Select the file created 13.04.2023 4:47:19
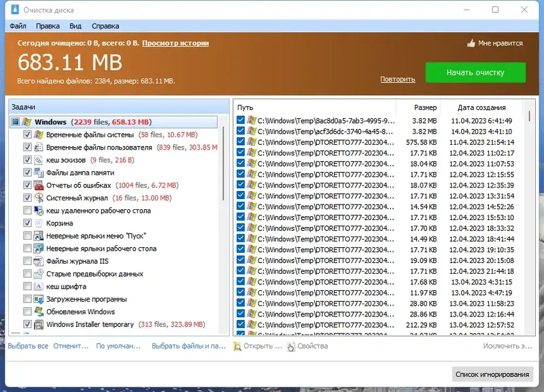Image resolution: width=544 pixels, height=392 pixels. (x=379, y=293)
